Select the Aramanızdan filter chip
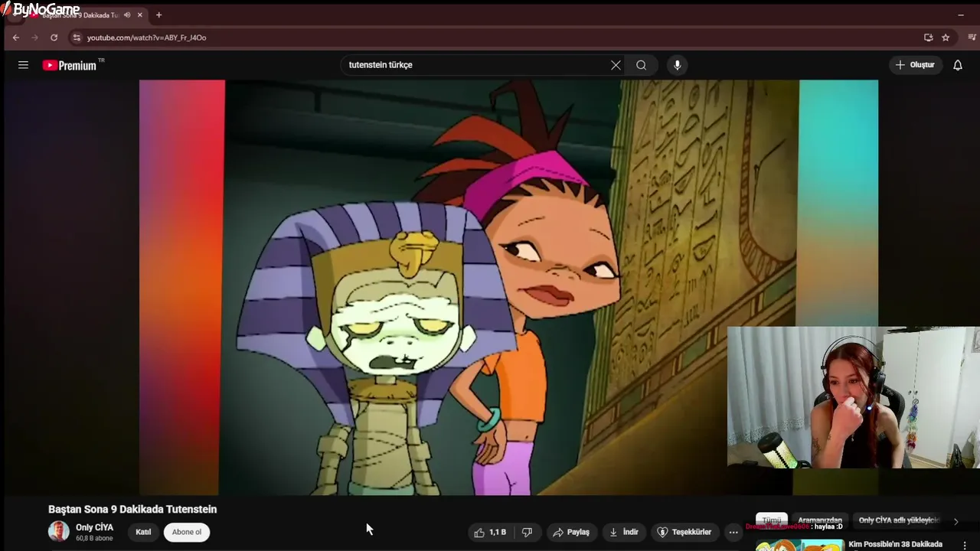This screenshot has height=551, width=980. point(820,520)
